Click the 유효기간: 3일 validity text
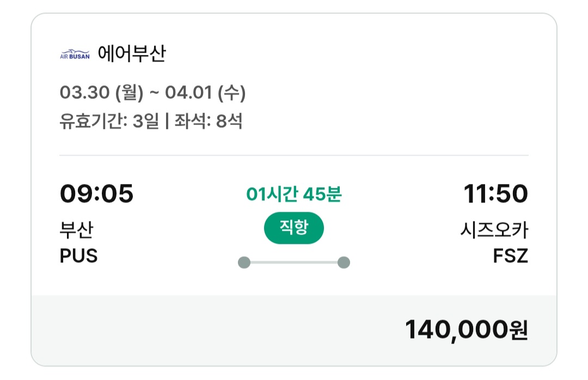 109,121
